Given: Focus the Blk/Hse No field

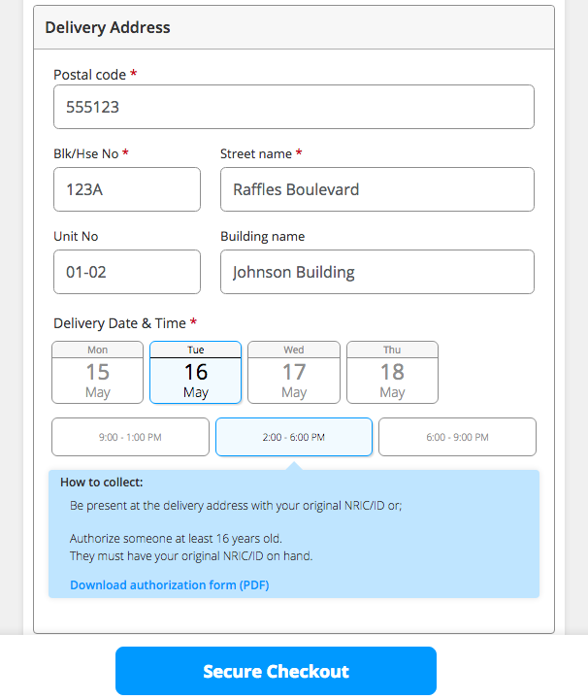Looking at the screenshot, I should pos(126,189).
